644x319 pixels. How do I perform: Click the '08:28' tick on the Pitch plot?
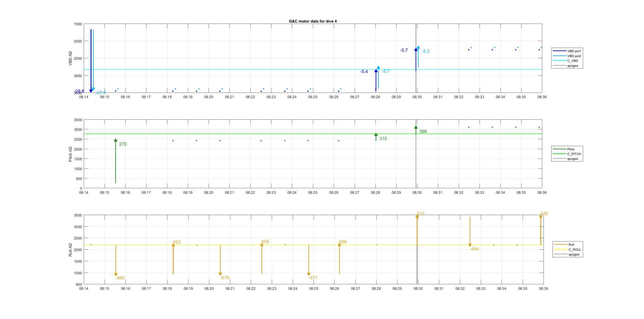coord(375,193)
